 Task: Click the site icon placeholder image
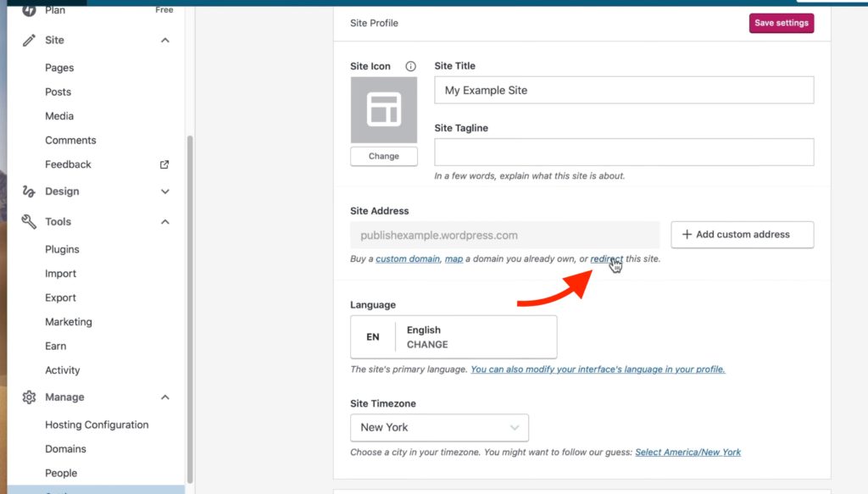[x=384, y=110]
